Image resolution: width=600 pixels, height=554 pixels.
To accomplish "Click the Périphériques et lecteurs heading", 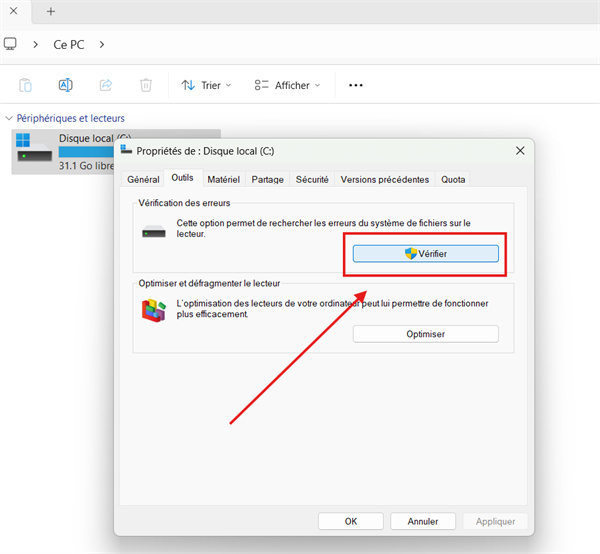I will click(x=71, y=118).
